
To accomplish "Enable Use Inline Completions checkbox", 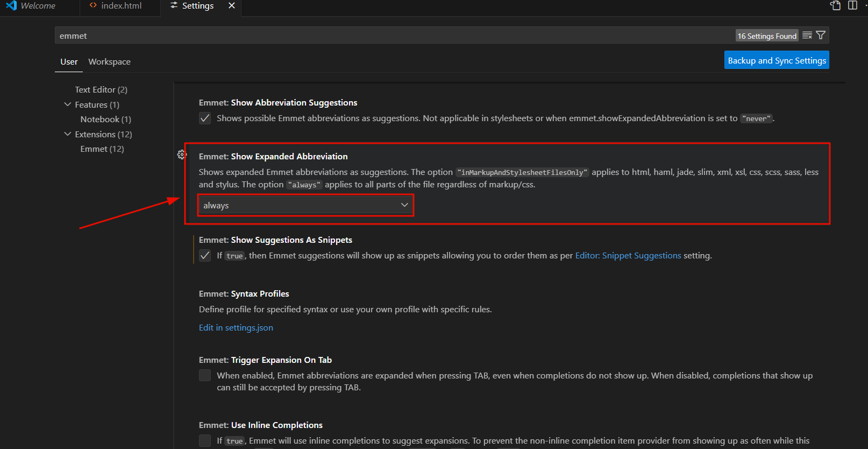I will (x=205, y=440).
